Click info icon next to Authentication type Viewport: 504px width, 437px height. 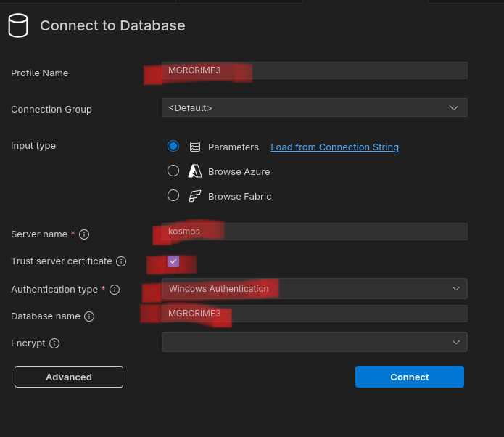pos(115,290)
